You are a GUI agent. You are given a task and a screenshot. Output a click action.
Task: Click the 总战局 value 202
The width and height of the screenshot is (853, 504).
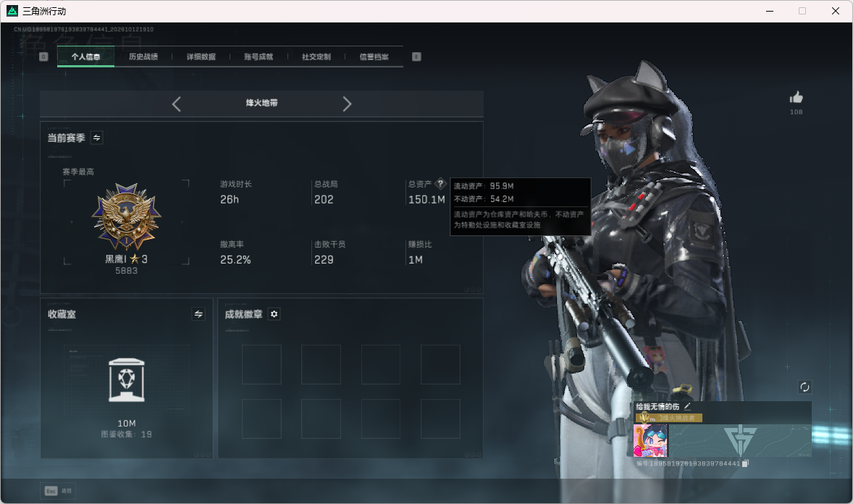(x=324, y=200)
